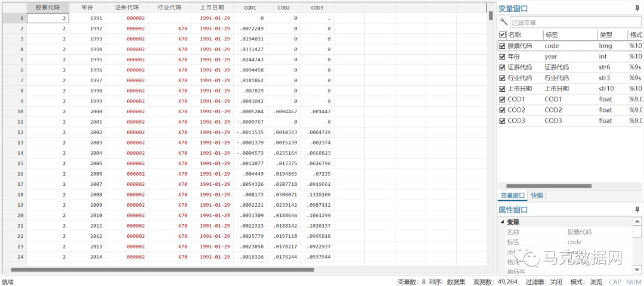The height and width of the screenshot is (286, 644).
Task: Click the wrench icon beside the variable filter
Action: (x=503, y=22)
